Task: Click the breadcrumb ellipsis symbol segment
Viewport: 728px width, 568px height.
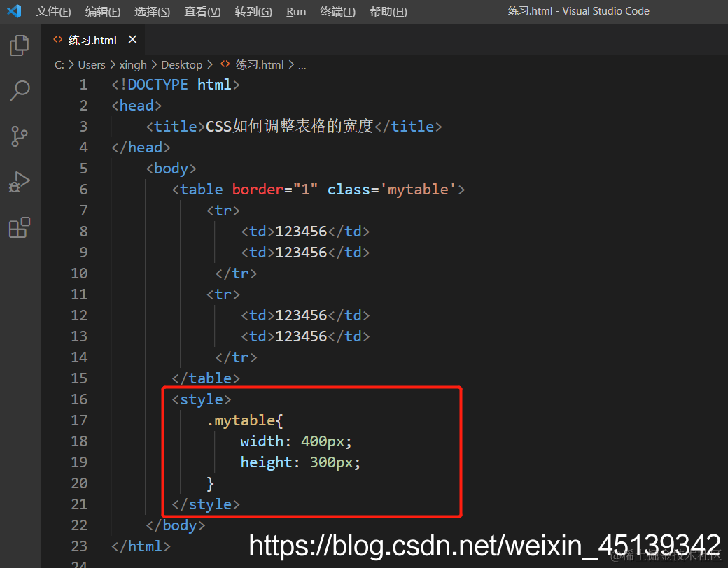Action: [302, 66]
